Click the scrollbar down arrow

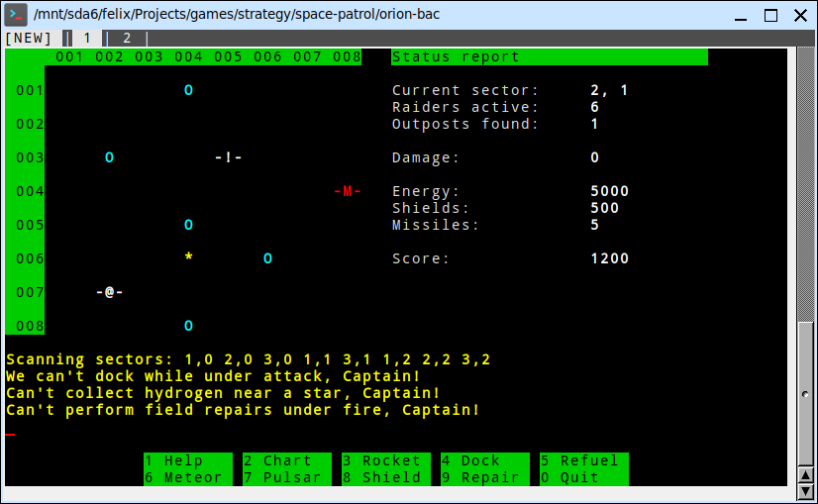(x=806, y=491)
